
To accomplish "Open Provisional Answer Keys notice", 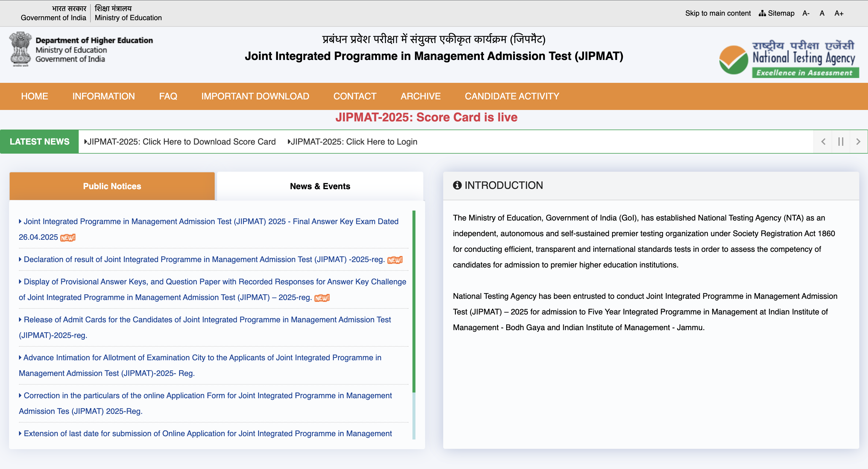I will 212,289.
